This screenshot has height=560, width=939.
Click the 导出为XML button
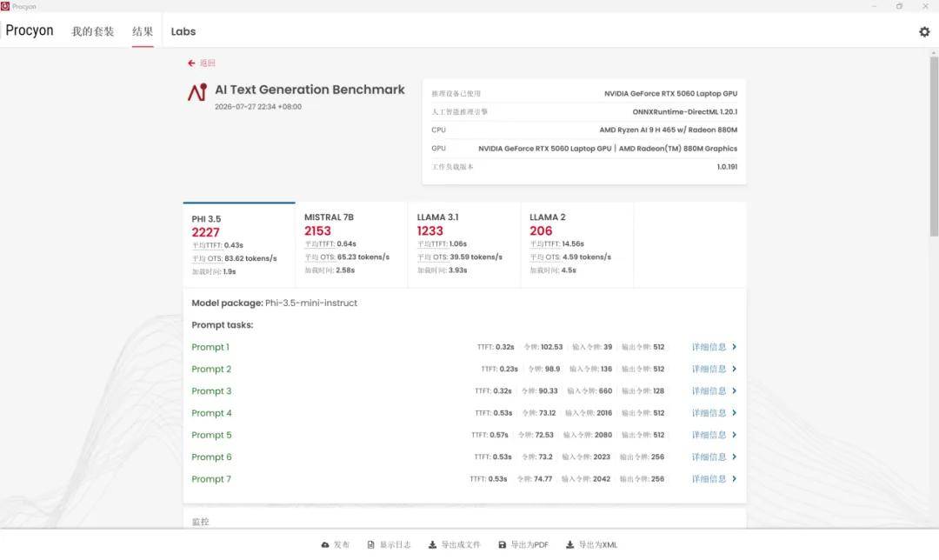[x=592, y=545]
